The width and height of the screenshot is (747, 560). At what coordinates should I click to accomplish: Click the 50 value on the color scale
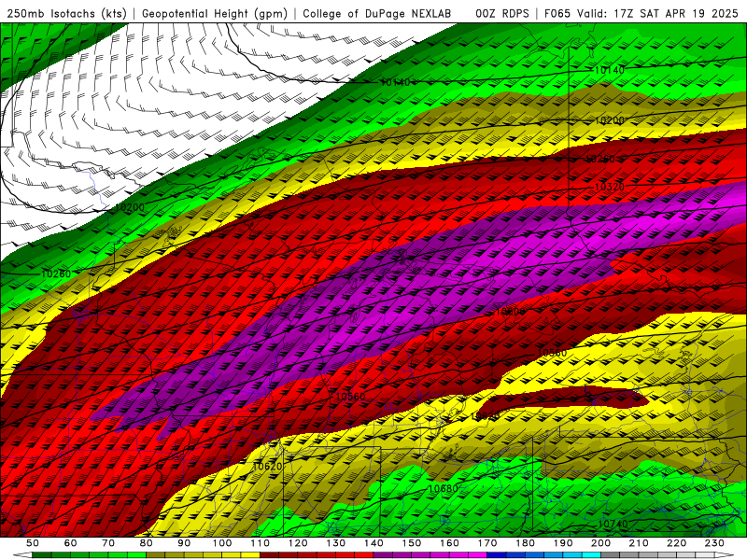coord(33,543)
